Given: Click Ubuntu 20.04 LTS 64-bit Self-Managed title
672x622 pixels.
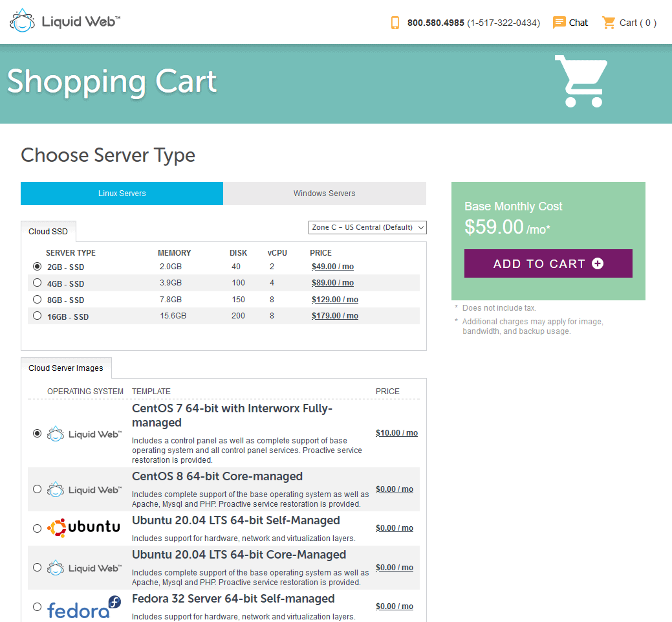Looking at the screenshot, I should point(235,520).
